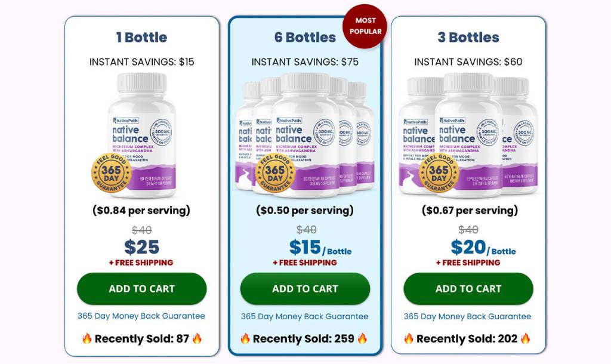Screen dimensions: 611x364
Task: Click the fire icon left of Recently Sold: 87
Action: pyautogui.click(x=87, y=339)
